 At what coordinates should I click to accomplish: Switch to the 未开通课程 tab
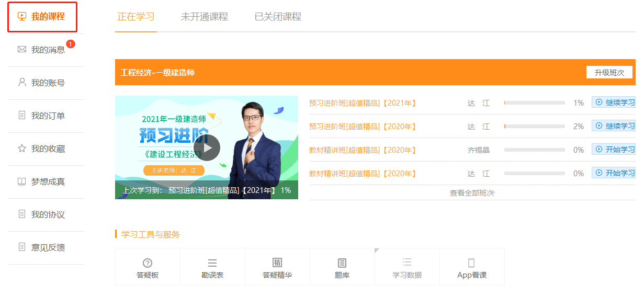205,17
